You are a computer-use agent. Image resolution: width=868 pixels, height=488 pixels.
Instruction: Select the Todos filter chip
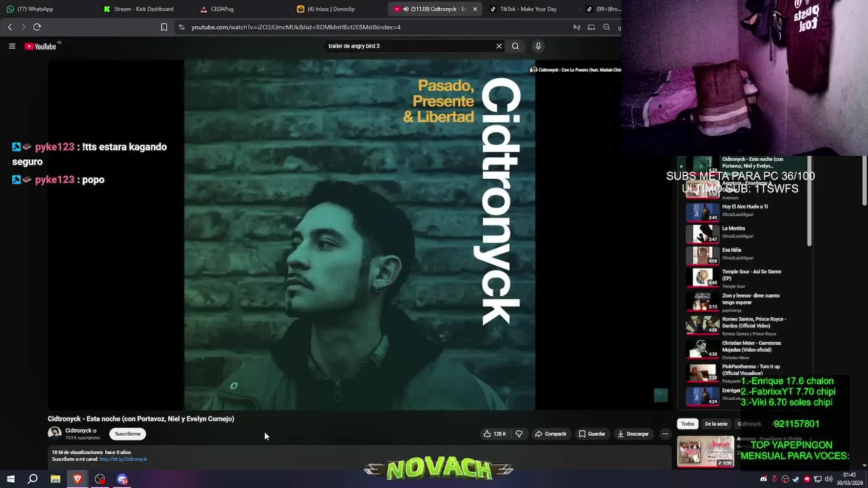[688, 424]
